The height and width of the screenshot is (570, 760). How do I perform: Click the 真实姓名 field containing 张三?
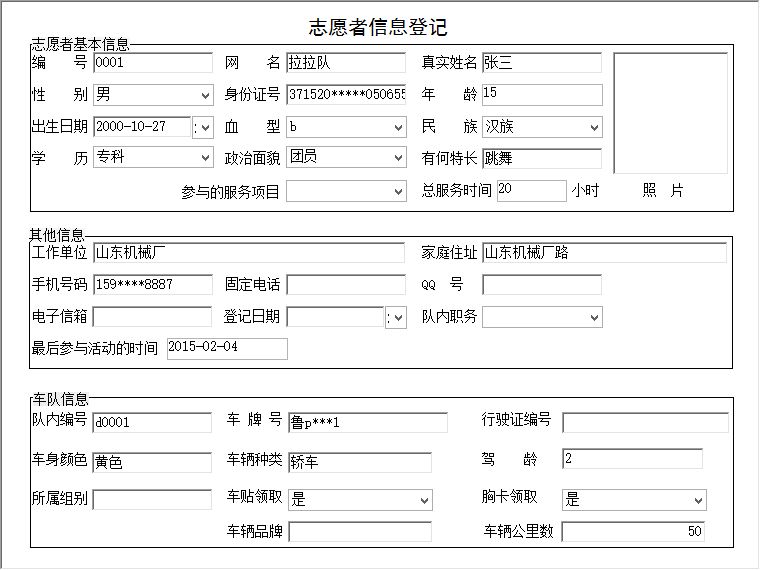542,63
